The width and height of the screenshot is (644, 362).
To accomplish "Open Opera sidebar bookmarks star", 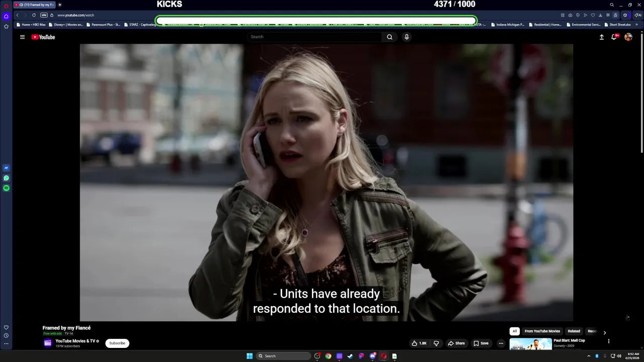I will click(6, 26).
